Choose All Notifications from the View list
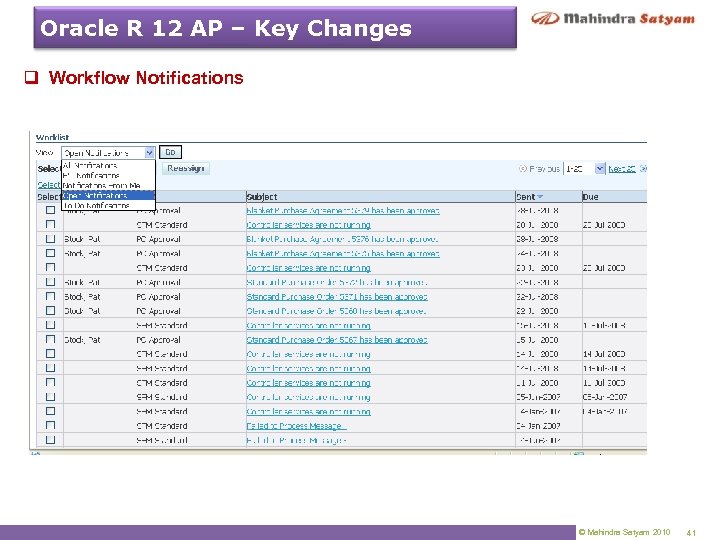Viewport: 720px width, 540px height. click(90, 165)
